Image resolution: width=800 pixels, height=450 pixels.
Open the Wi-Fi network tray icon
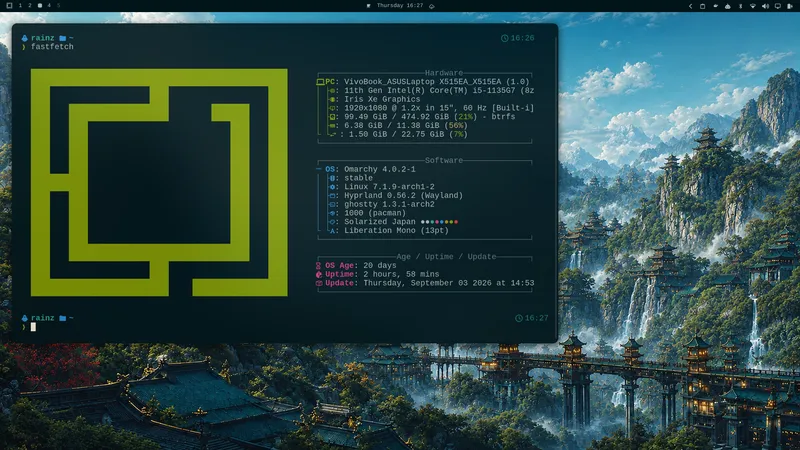tap(753, 6)
